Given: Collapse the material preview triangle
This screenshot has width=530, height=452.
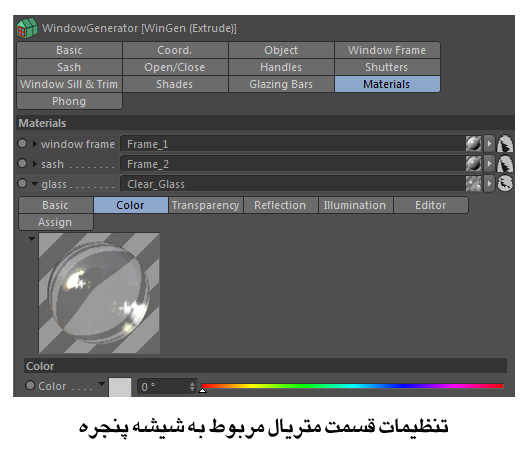Looking at the screenshot, I should (32, 239).
